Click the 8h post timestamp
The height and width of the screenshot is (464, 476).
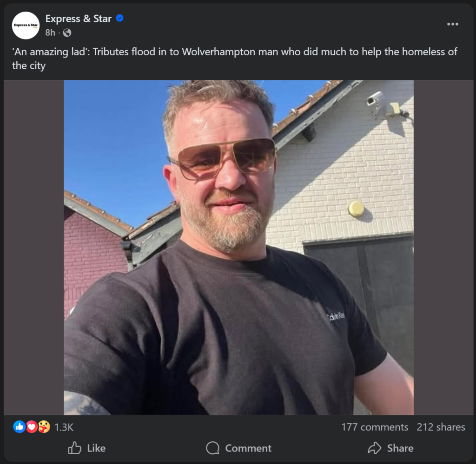(50, 33)
